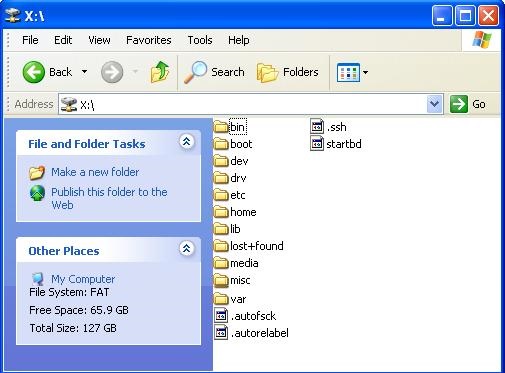Collapse the File and Folder Tasks panel
The image size is (505, 373).
[187, 142]
